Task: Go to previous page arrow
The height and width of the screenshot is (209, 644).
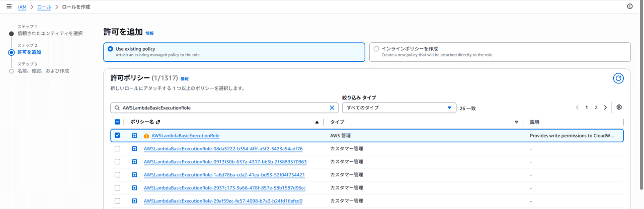Action: coord(577,108)
